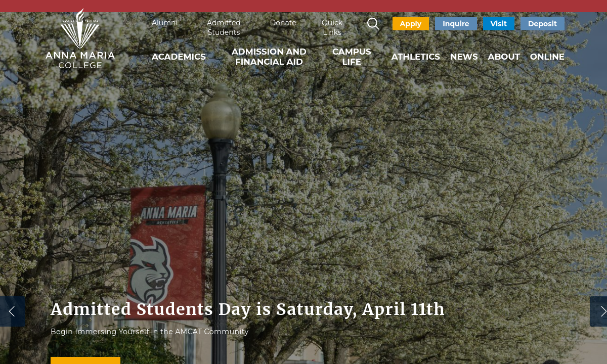The width and height of the screenshot is (607, 364).
Task: Click the Donate link
Action: pos(283,23)
